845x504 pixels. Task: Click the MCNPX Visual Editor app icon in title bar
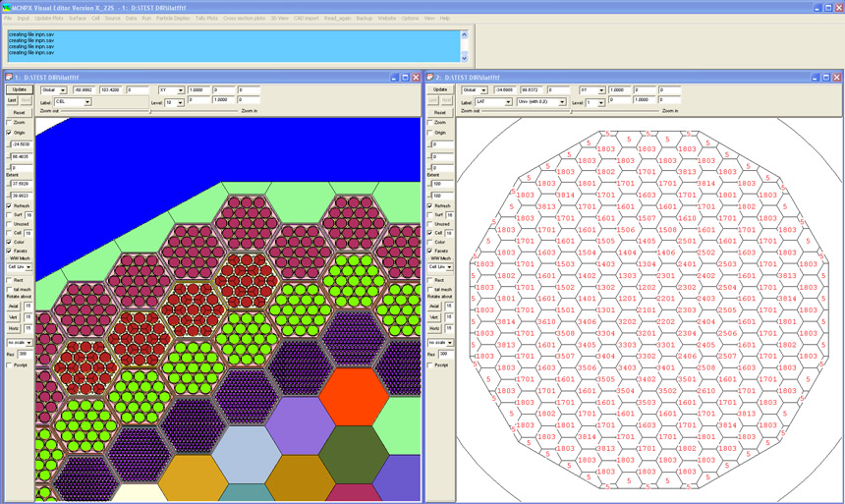(x=6, y=8)
